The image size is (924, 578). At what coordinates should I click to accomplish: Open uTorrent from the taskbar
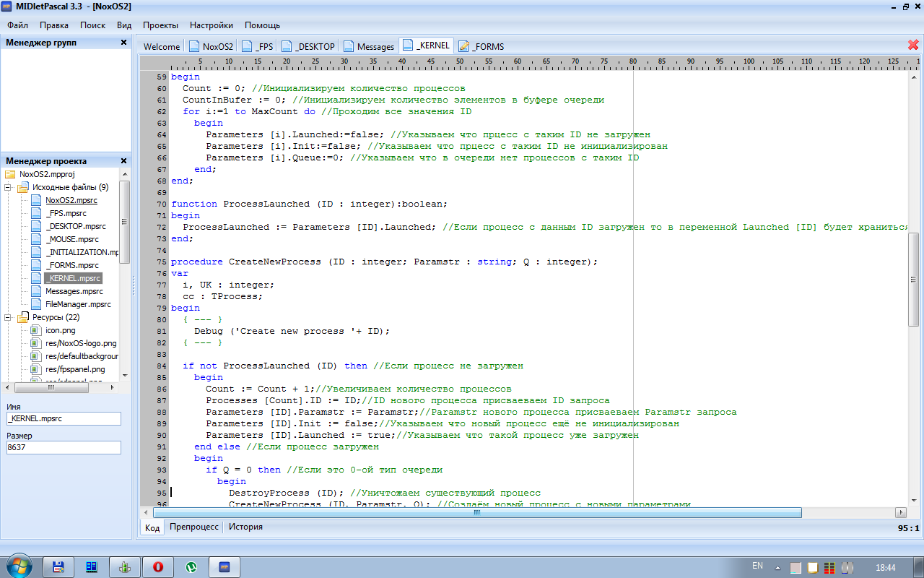click(191, 566)
